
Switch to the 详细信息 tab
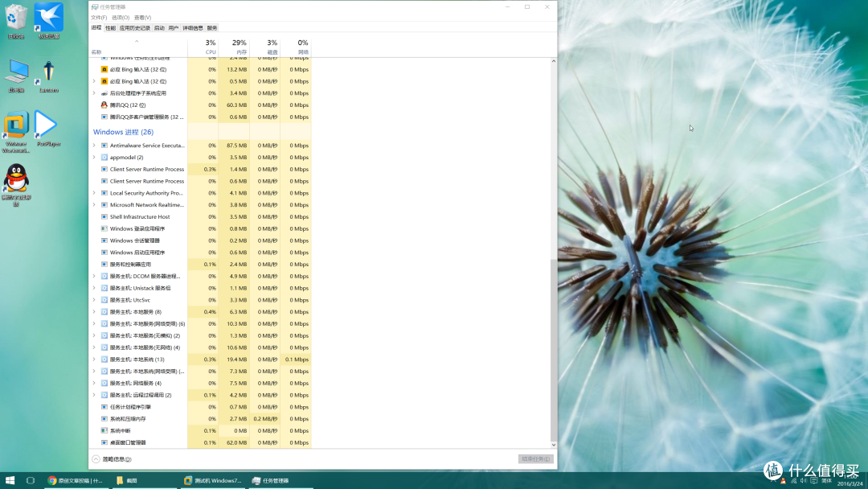(193, 27)
